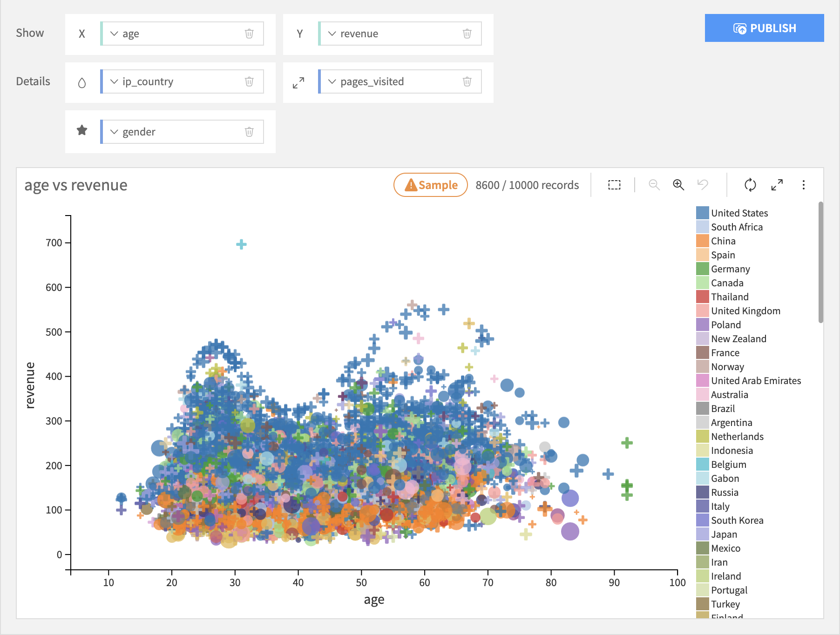This screenshot has height=635, width=840.
Task: Click the Germany legend color swatch
Action: click(702, 269)
